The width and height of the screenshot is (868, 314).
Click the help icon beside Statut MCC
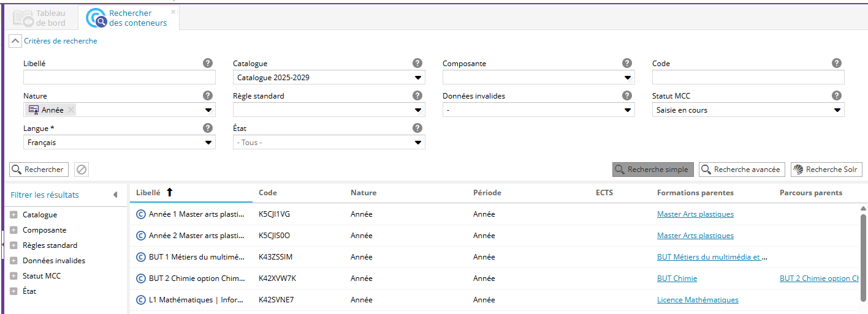837,95
